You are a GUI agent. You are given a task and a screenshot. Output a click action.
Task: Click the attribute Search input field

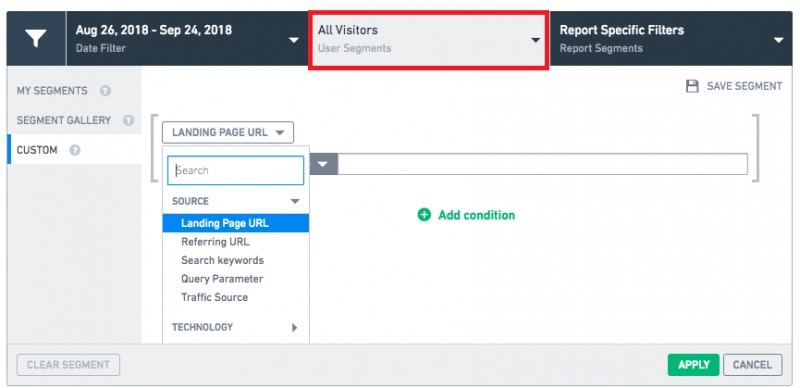pos(235,171)
